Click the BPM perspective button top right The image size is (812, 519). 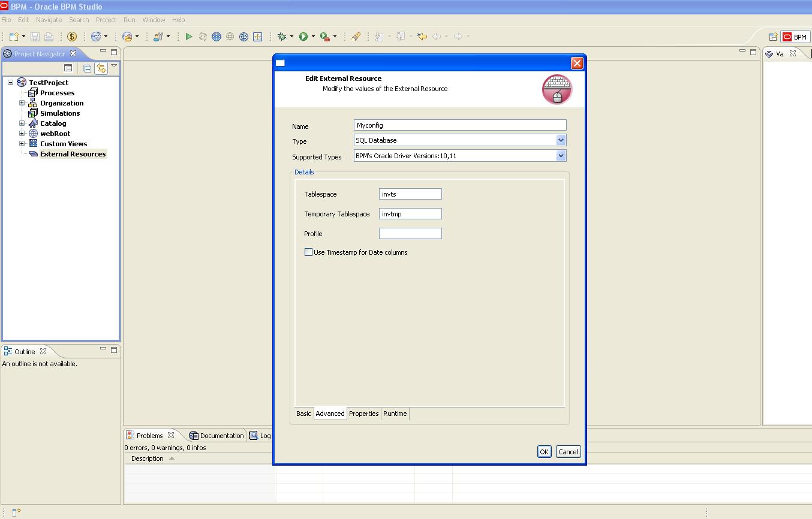tap(795, 37)
